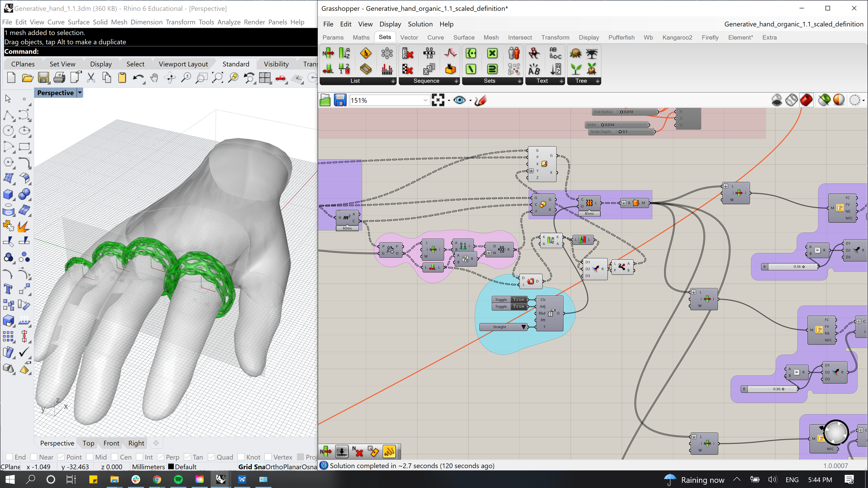Click the Node Depth slider on canvas
The height and width of the screenshot is (488, 868).
tap(622, 132)
